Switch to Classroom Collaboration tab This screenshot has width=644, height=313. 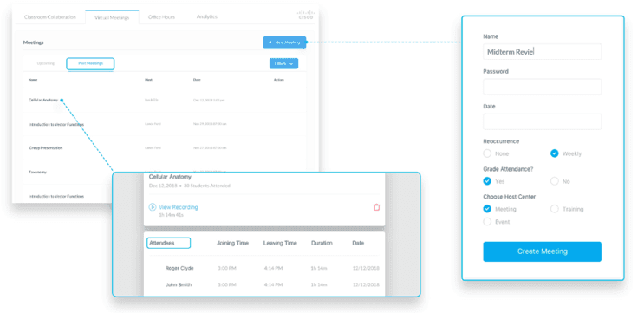point(50,17)
